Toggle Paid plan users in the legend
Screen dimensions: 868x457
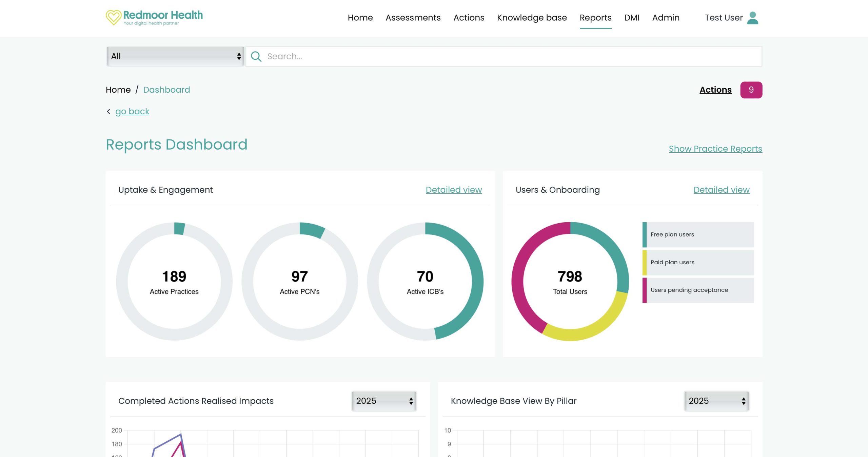tap(698, 262)
